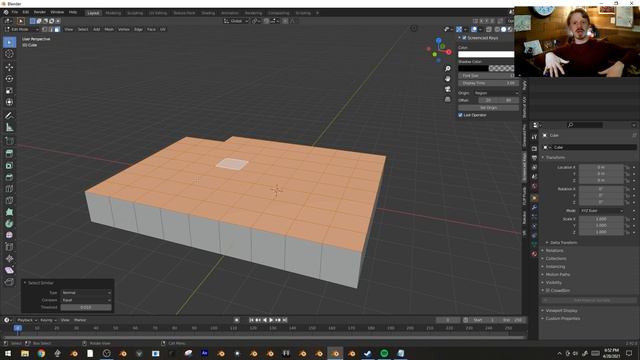
Task: Enable face select mode
Action: coord(57,29)
